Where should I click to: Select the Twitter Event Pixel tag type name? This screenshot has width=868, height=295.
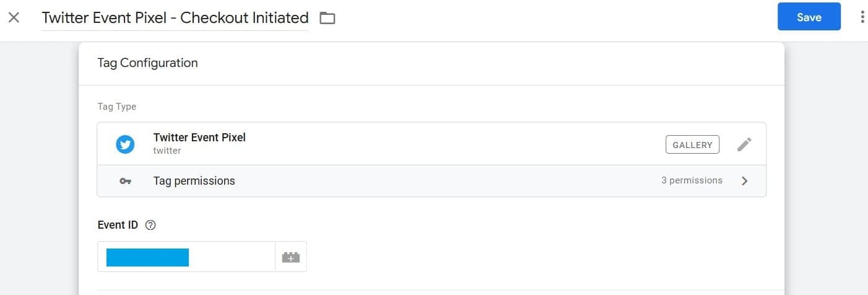[x=199, y=138]
